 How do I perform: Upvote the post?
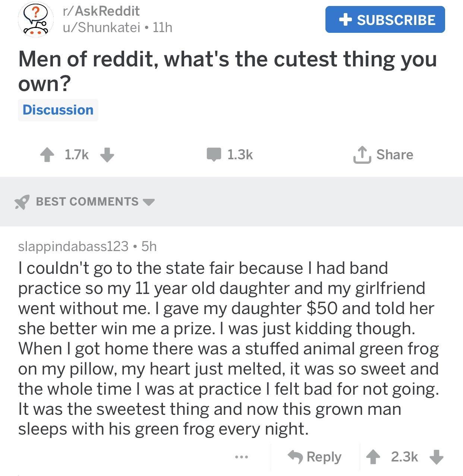pyautogui.click(x=47, y=155)
